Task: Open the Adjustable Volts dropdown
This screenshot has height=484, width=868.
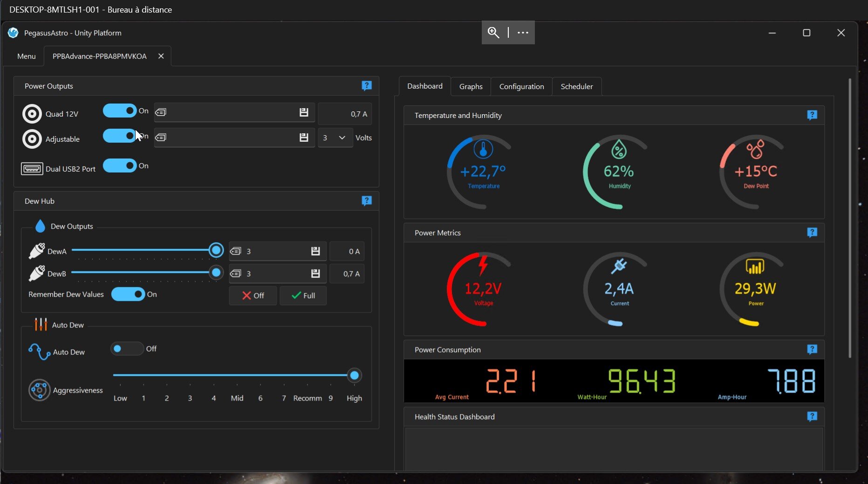Action: point(335,138)
